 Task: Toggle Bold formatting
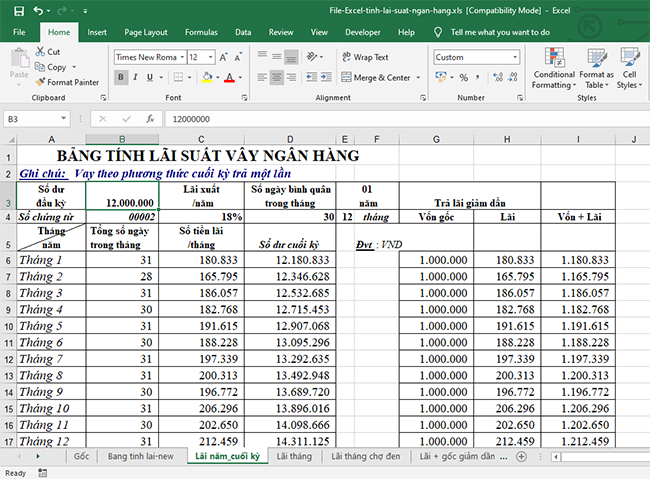coord(120,77)
